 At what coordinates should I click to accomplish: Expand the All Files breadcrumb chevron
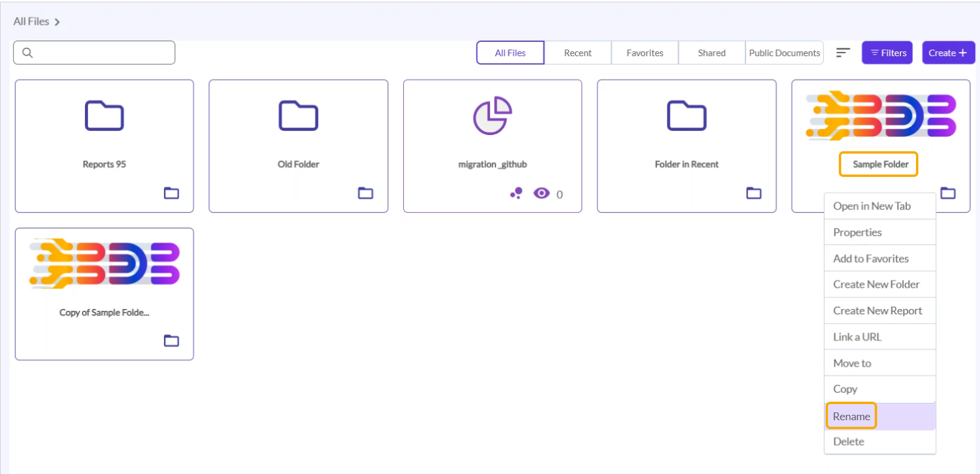coord(57,22)
